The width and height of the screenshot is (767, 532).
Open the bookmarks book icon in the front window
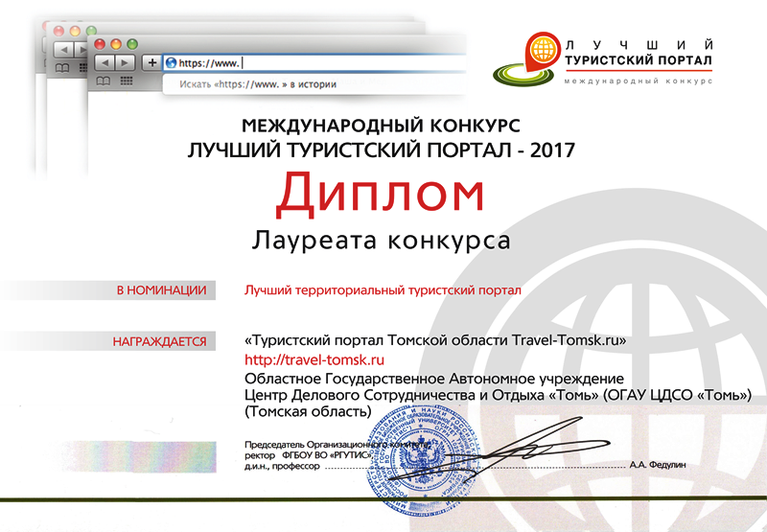tap(103, 81)
